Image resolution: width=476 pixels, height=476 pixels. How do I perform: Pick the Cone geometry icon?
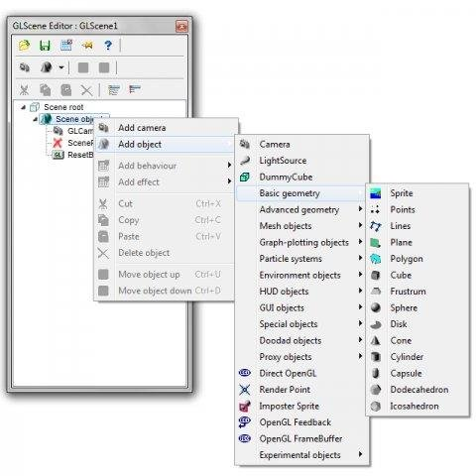click(x=376, y=340)
